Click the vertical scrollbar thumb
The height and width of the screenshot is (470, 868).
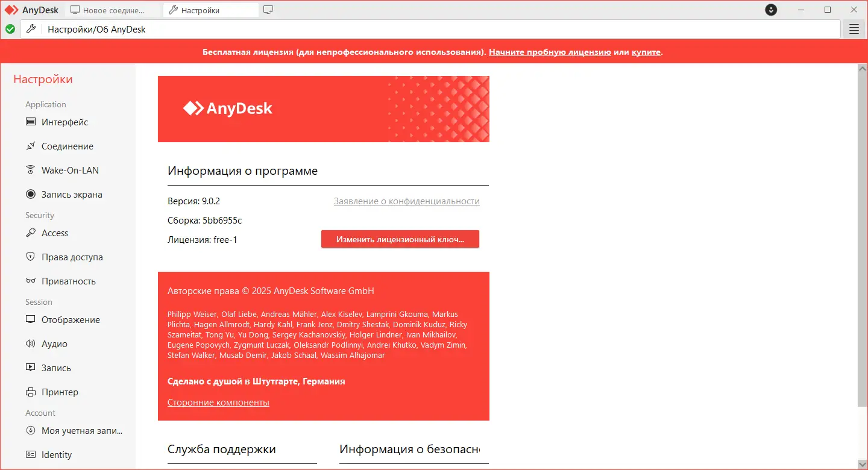coord(863,240)
